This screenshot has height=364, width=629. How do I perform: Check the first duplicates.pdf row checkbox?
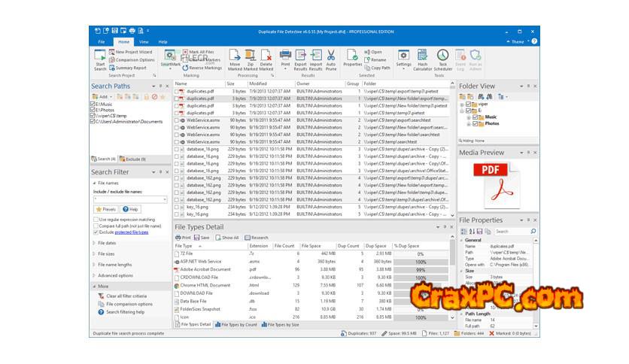pyautogui.click(x=177, y=92)
